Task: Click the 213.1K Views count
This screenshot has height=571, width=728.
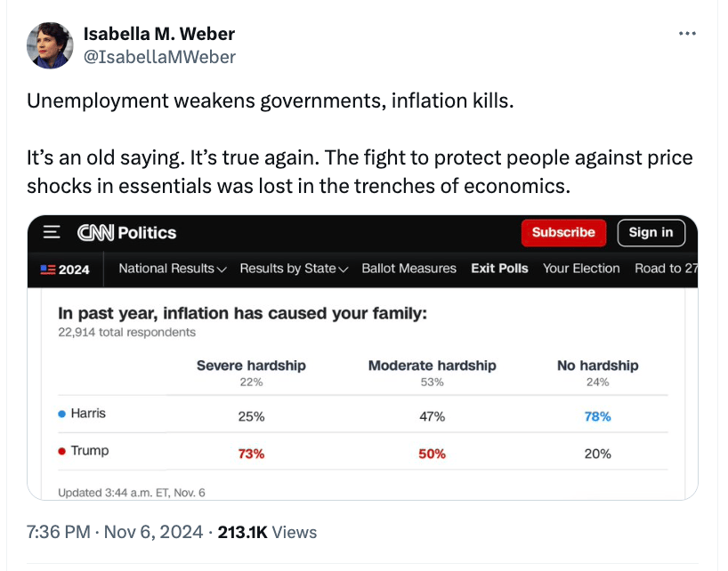Action: click(267, 532)
